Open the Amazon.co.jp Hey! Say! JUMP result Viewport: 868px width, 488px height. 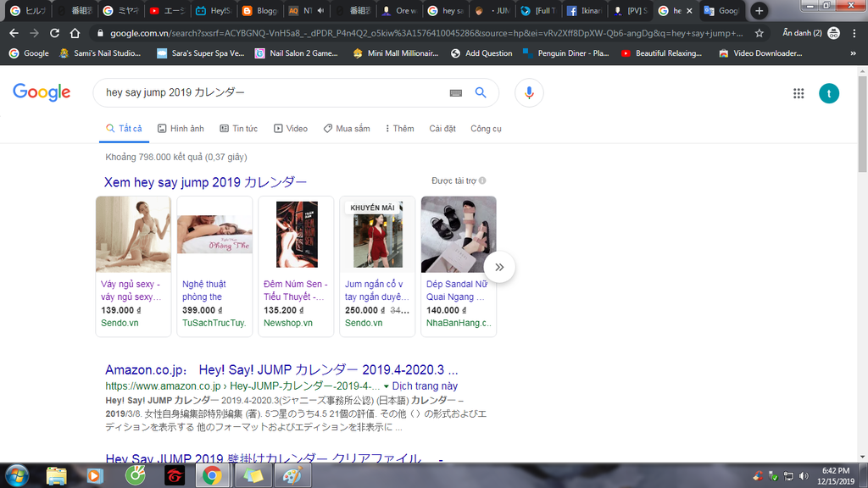pos(281,369)
